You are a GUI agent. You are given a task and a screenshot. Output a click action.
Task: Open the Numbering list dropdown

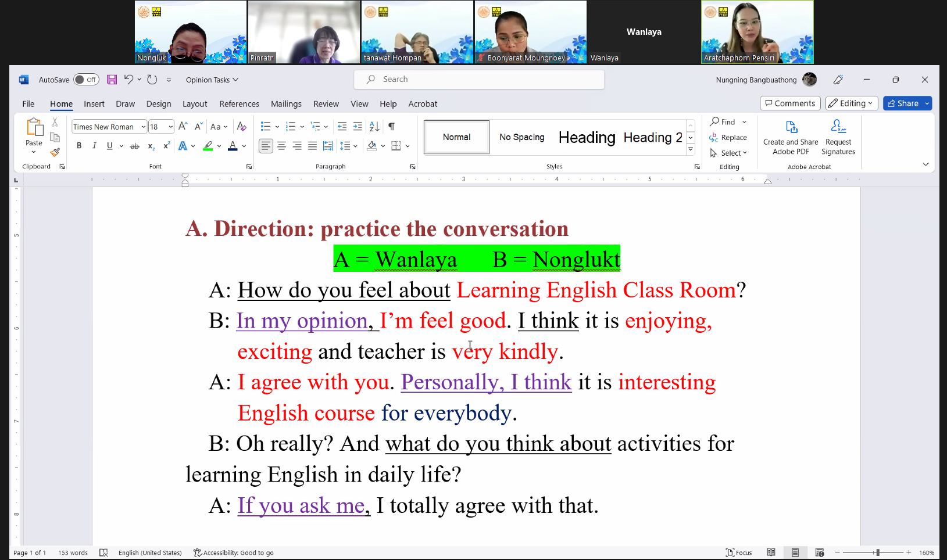[x=302, y=127]
